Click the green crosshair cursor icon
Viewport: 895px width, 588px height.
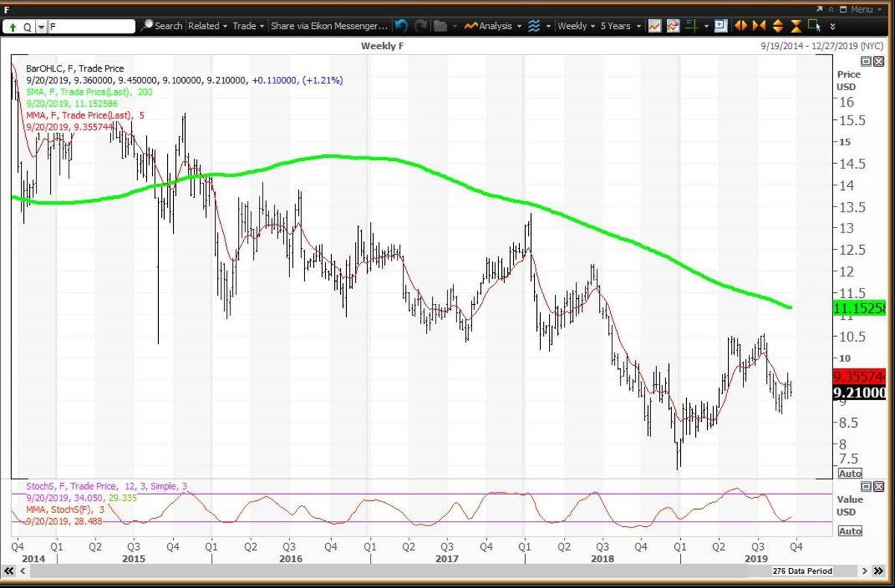click(x=691, y=26)
